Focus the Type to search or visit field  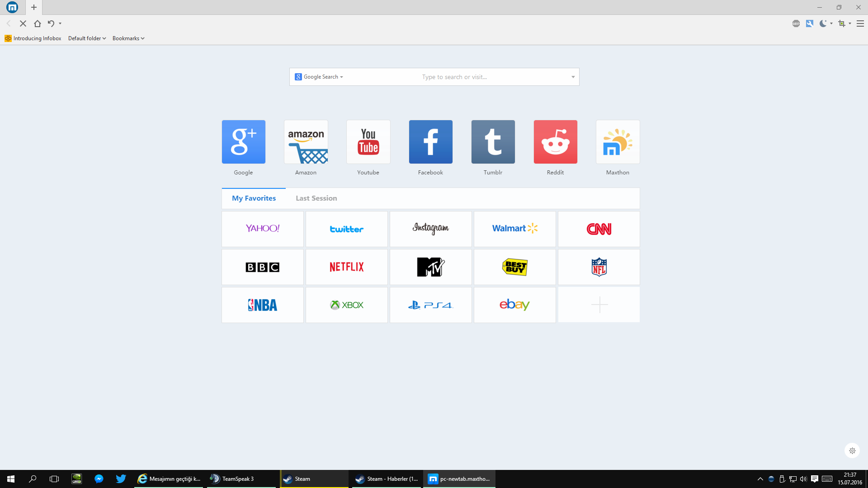pos(454,77)
